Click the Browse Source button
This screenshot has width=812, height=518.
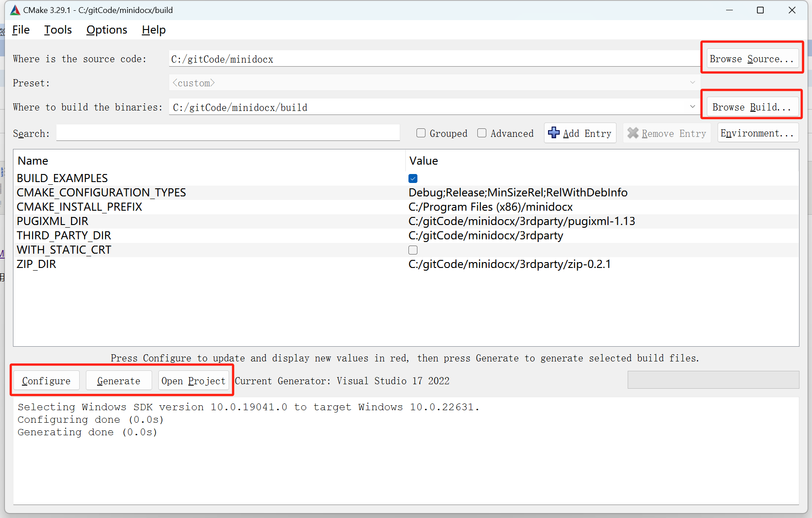[752, 59]
